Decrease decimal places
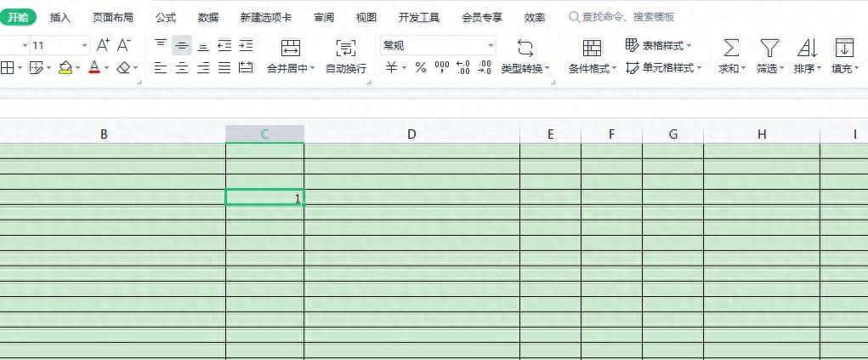Viewport: 868px width, 360px height. pos(485,67)
